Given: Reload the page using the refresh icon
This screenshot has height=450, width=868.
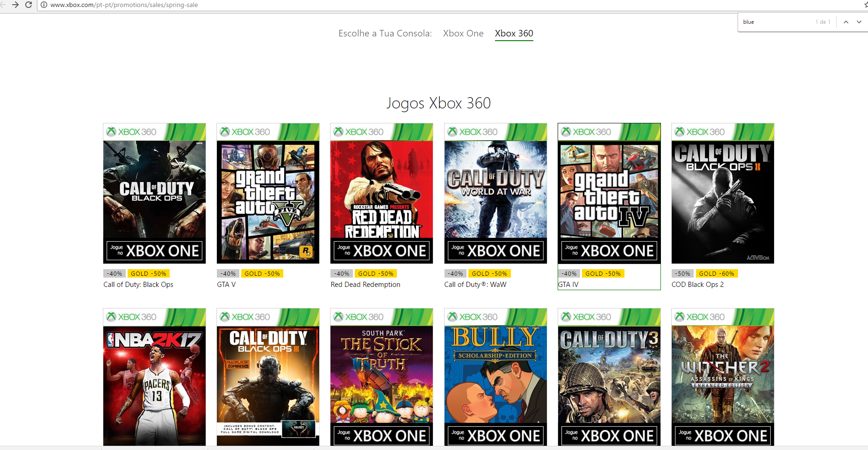Looking at the screenshot, I should tap(29, 5).
